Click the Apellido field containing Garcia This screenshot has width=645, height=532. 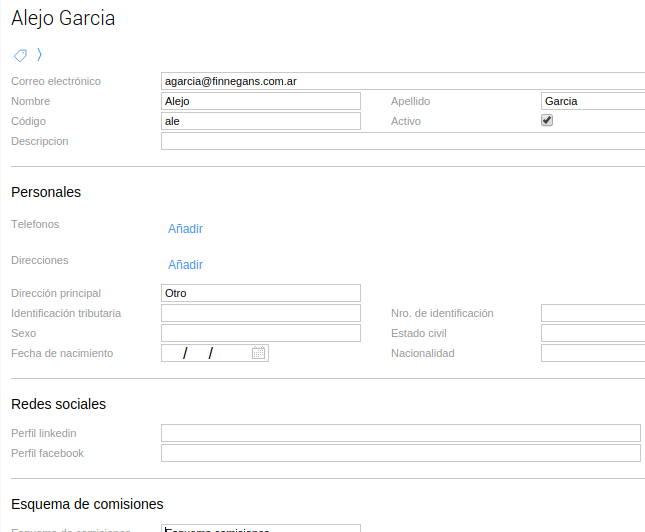coord(593,101)
